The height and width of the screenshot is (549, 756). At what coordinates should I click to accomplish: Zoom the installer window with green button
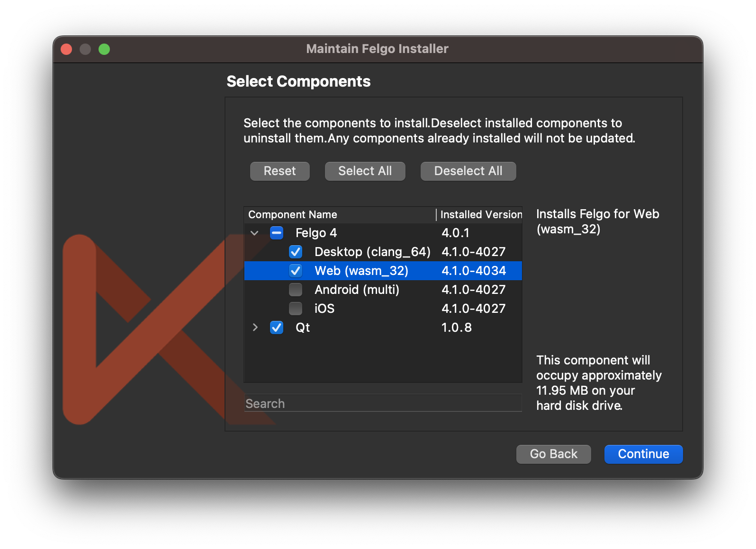click(x=104, y=49)
